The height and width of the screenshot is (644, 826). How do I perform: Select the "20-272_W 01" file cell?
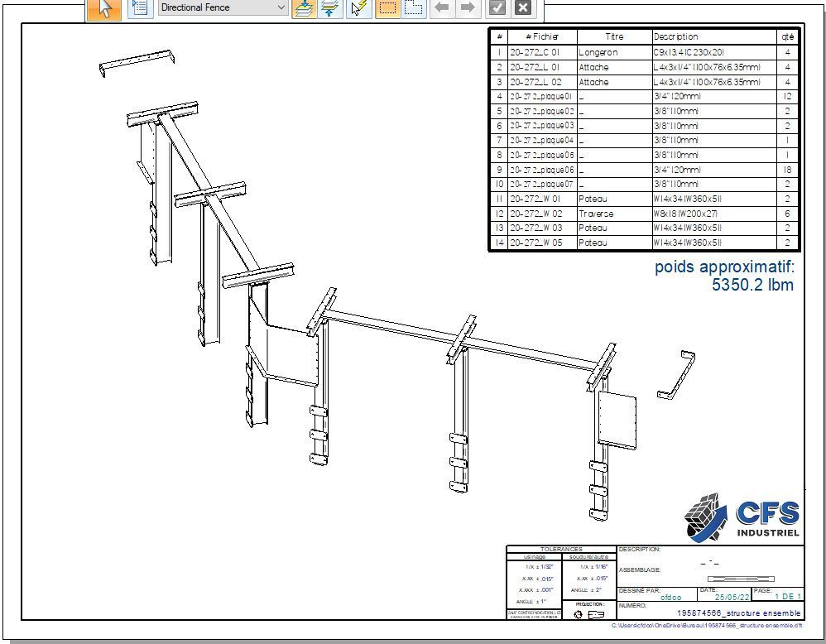[542, 199]
